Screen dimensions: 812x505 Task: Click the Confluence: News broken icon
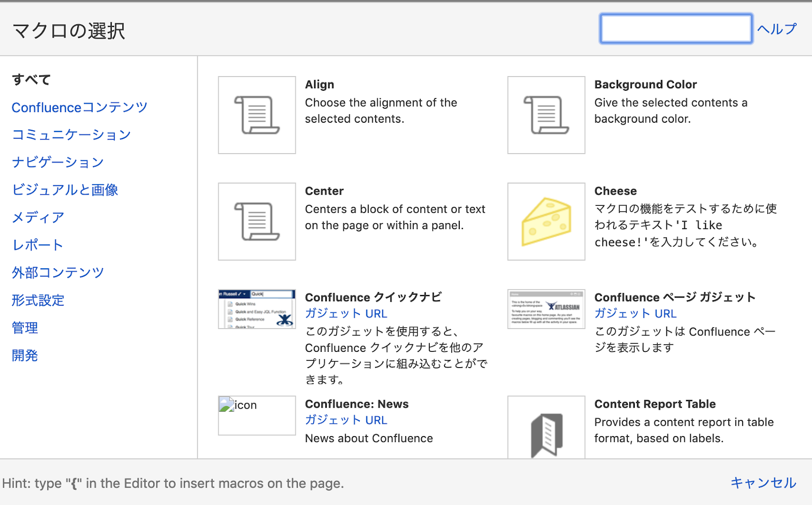[257, 415]
